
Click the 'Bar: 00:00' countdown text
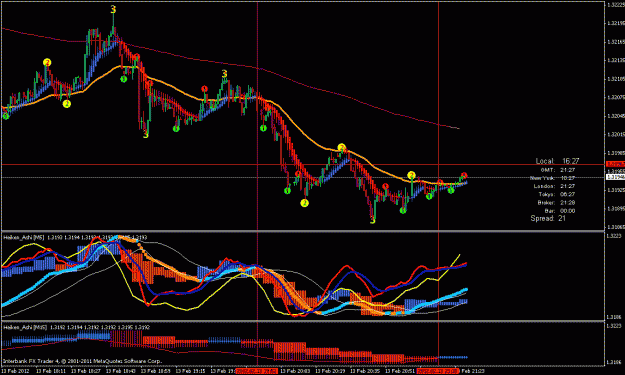click(x=560, y=210)
